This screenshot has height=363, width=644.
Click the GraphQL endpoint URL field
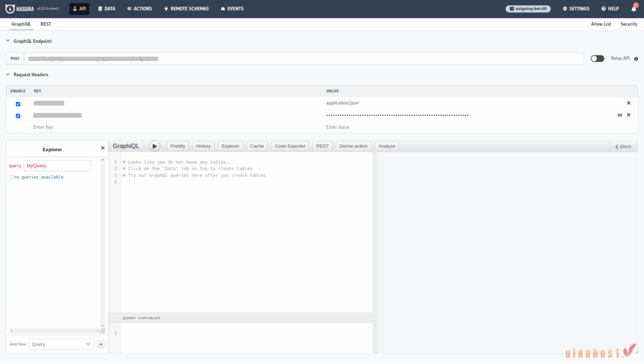click(304, 58)
